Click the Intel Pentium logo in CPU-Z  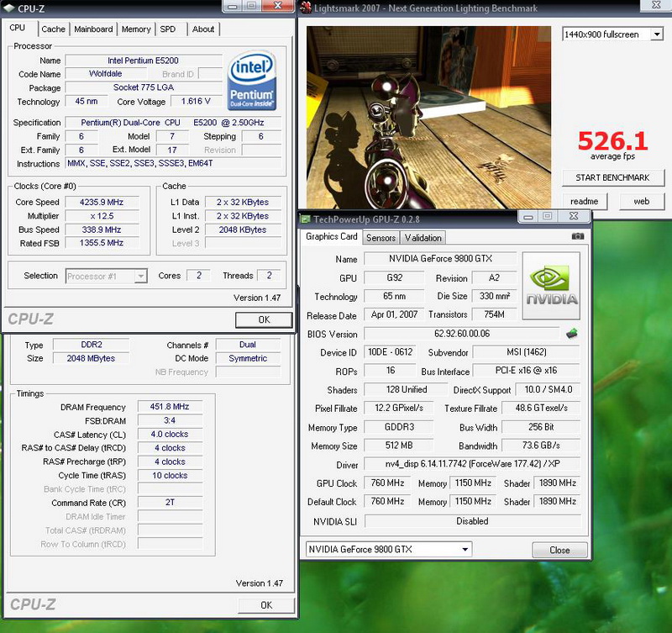[252, 81]
